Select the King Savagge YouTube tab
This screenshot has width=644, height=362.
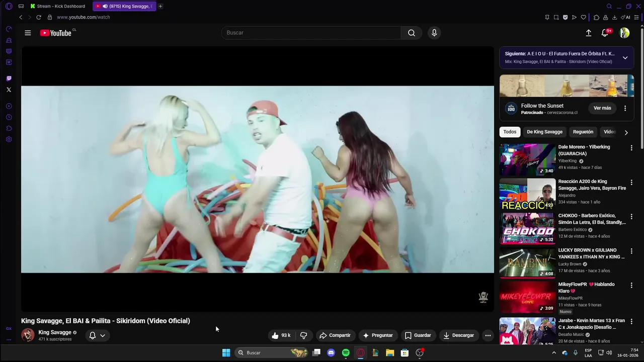(x=125, y=6)
